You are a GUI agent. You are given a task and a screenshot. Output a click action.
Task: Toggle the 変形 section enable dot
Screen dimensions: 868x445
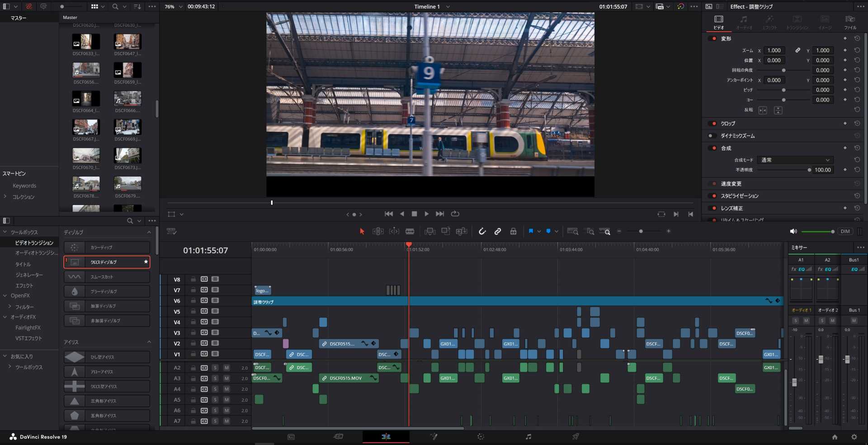[x=714, y=38]
